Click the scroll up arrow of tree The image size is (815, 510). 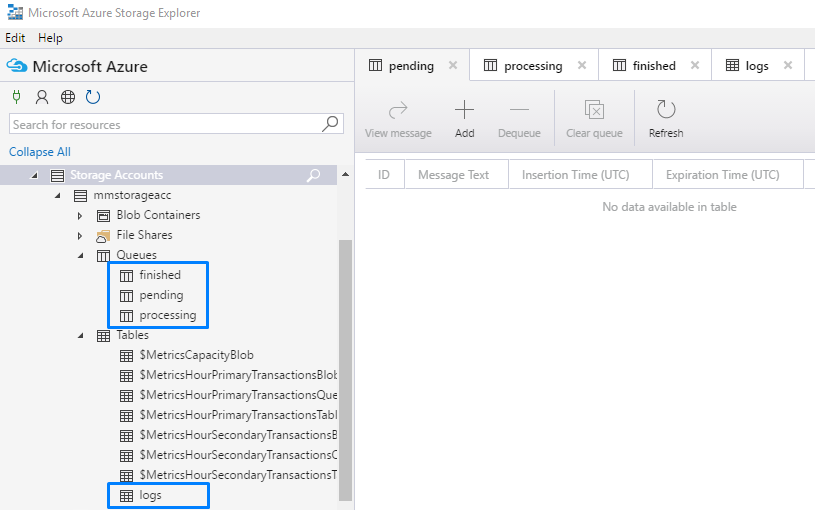click(345, 174)
